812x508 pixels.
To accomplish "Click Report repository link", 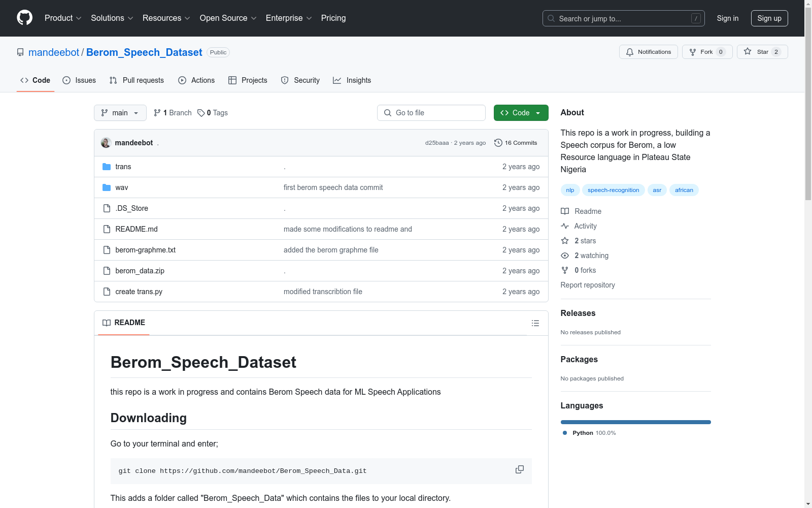I will point(588,285).
